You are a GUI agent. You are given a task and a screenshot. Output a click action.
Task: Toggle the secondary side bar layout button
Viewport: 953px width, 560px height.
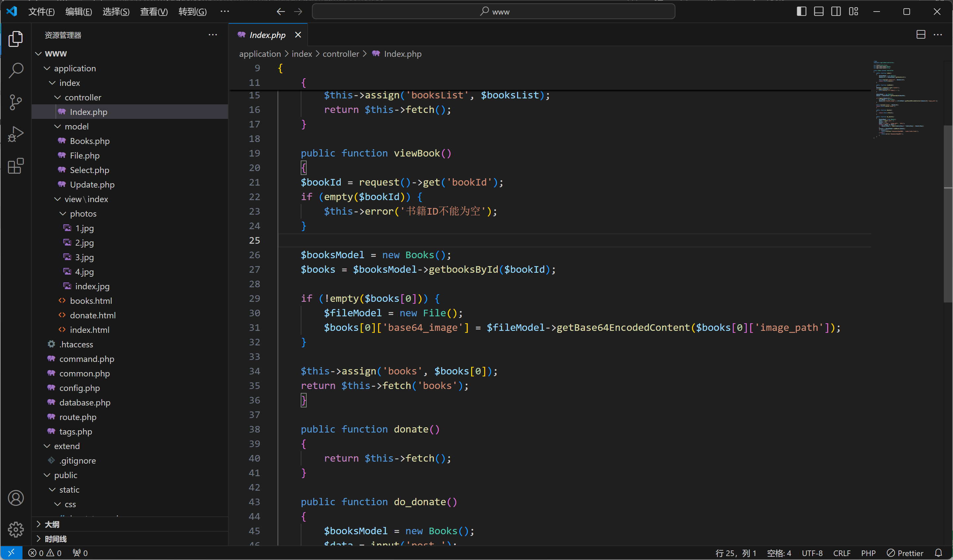pyautogui.click(x=836, y=12)
